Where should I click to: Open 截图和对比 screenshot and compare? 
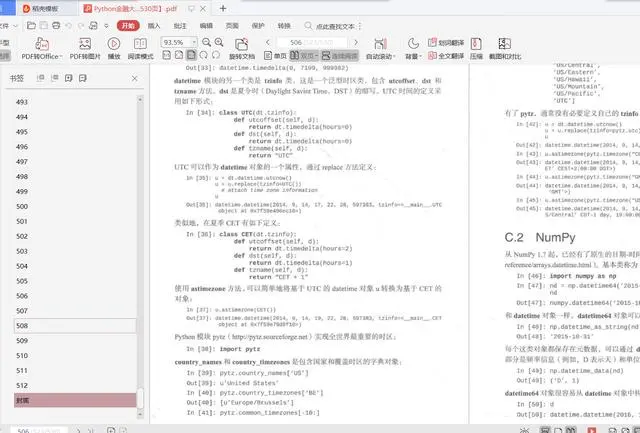click(x=505, y=48)
